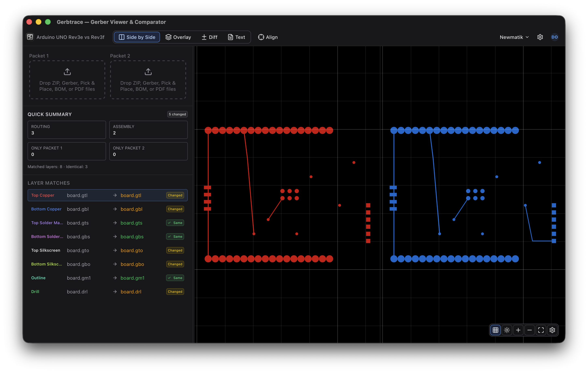Zoom out with the minus button
The width and height of the screenshot is (588, 373).
click(x=529, y=330)
